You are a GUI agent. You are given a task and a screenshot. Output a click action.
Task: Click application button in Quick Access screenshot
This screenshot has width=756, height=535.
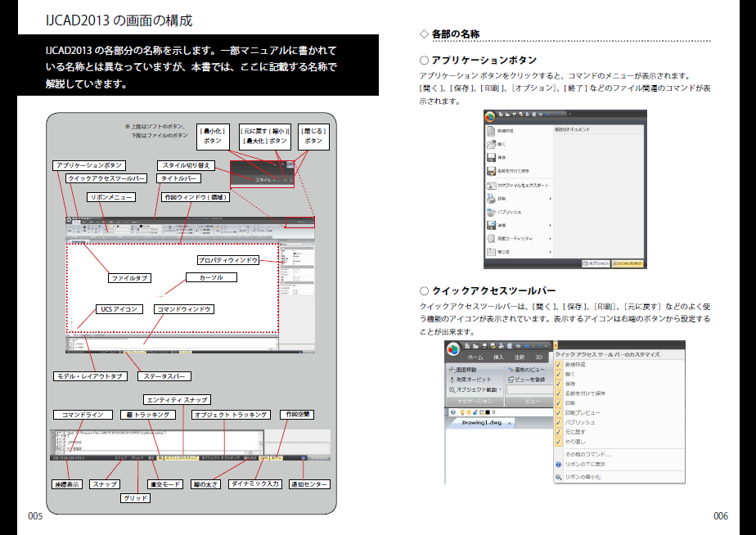[452, 349]
